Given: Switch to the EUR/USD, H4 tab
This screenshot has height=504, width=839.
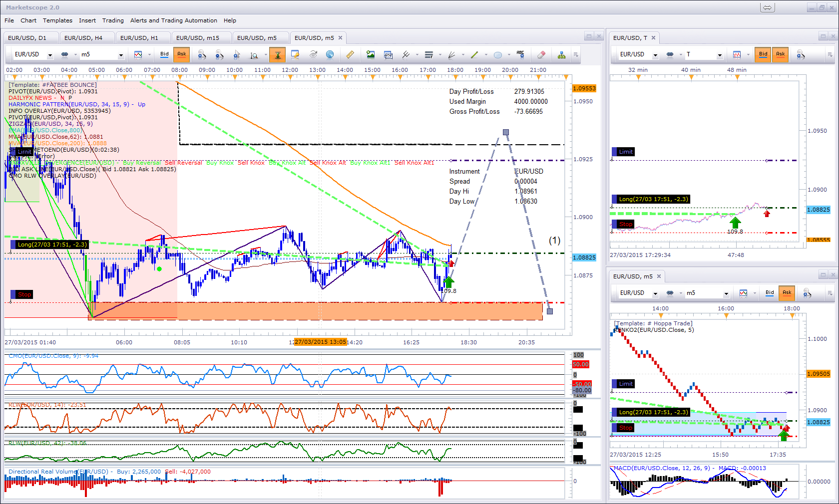Looking at the screenshot, I should [83, 38].
